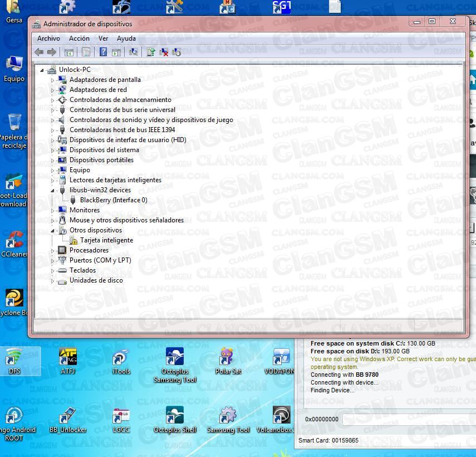
Task: Select Unidades de disco category
Action: coord(96,280)
